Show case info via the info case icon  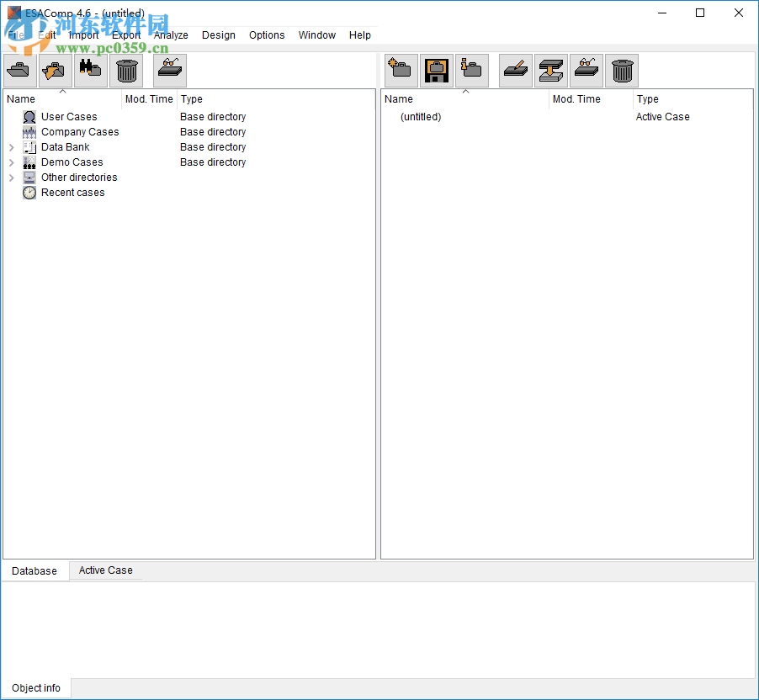click(472, 70)
